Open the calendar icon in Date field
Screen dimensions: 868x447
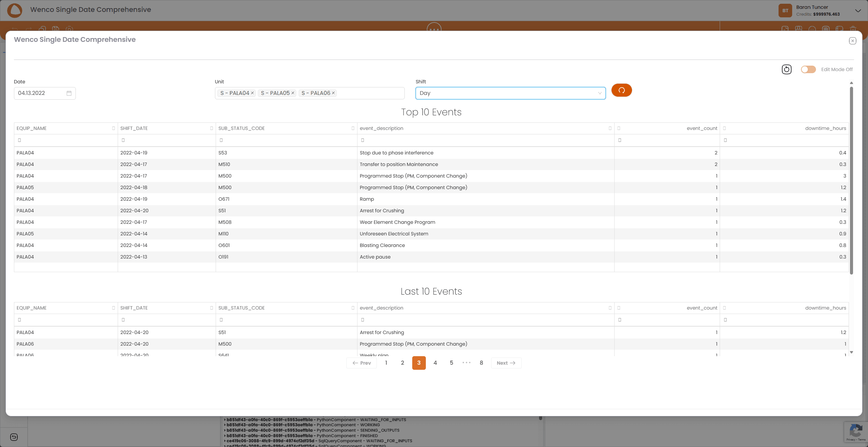tap(69, 93)
